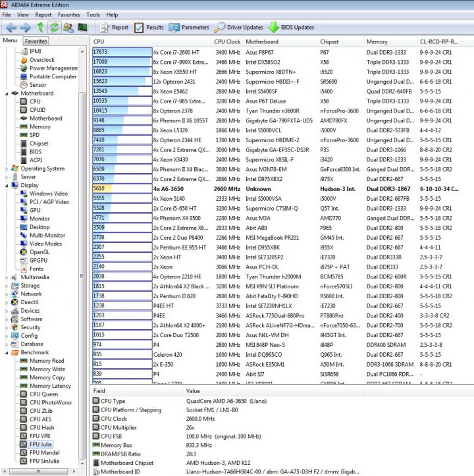The height and width of the screenshot is (476, 474).
Task: Open the Report menu
Action: click(x=43, y=15)
